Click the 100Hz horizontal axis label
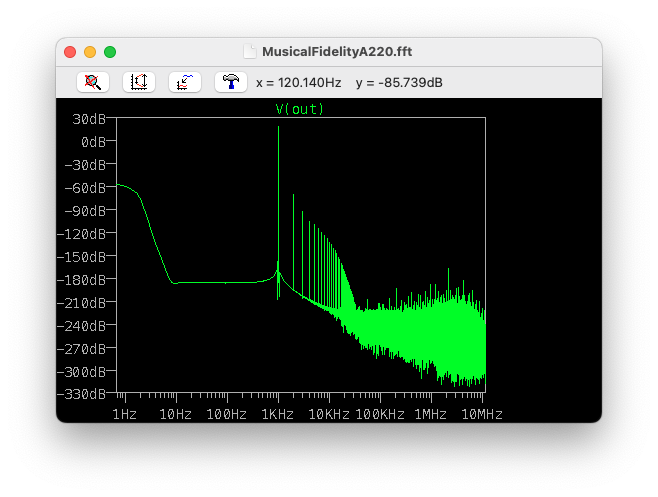Image resolution: width=658 pixels, height=497 pixels. pyautogui.click(x=227, y=415)
